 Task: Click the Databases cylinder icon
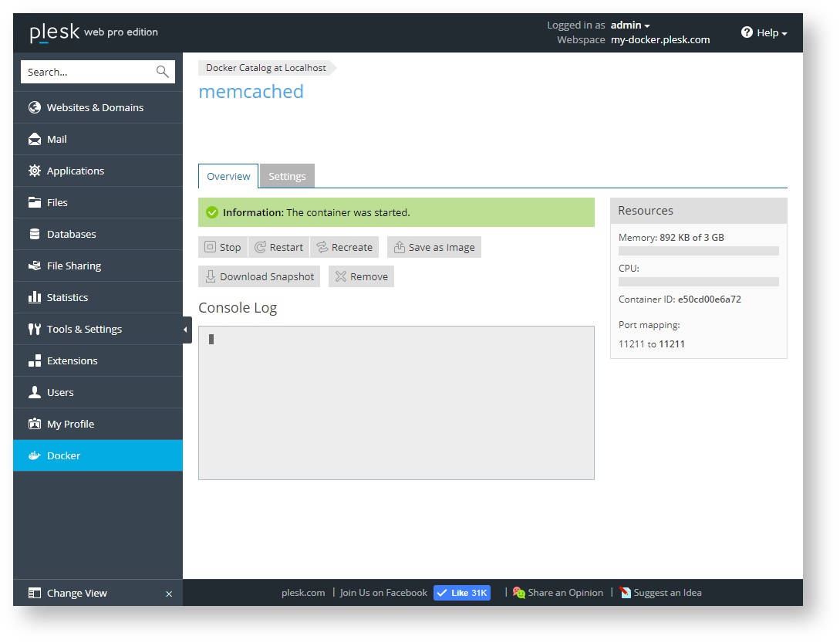(x=34, y=234)
